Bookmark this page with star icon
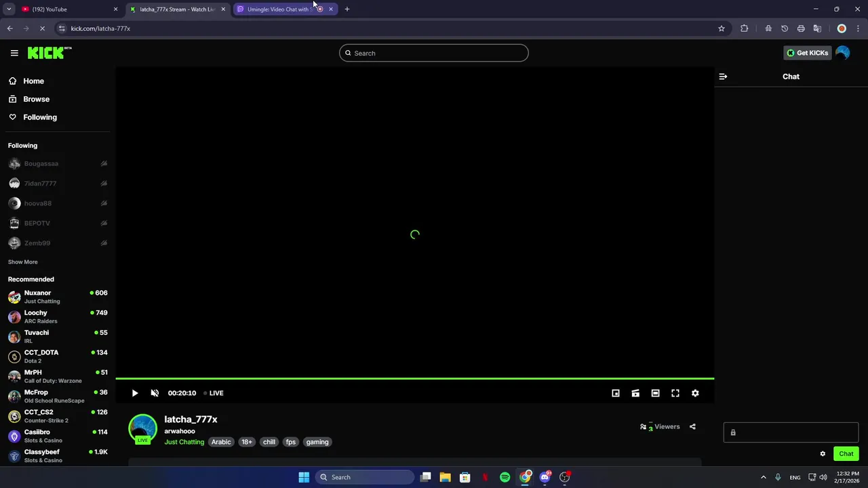The image size is (868, 488). coord(722,28)
